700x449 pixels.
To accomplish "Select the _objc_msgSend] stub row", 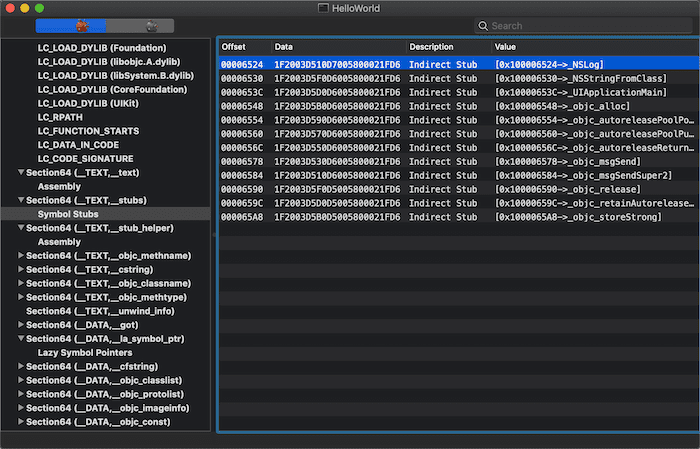I will [x=459, y=161].
